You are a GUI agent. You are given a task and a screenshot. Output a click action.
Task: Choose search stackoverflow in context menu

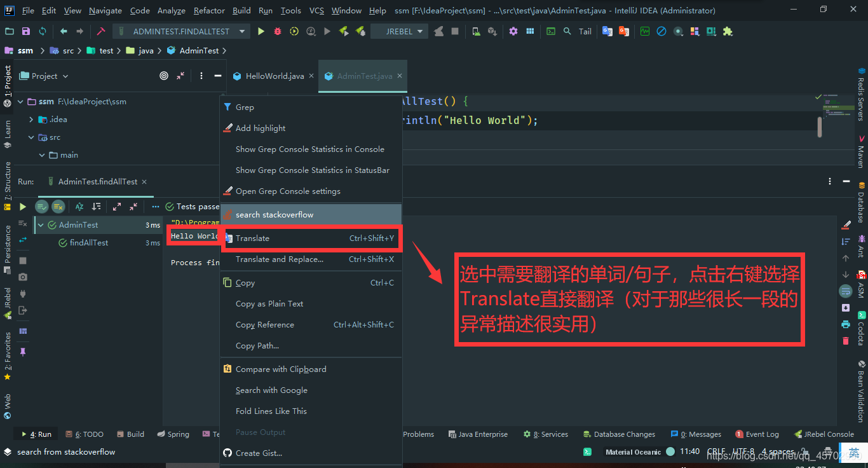click(x=311, y=214)
